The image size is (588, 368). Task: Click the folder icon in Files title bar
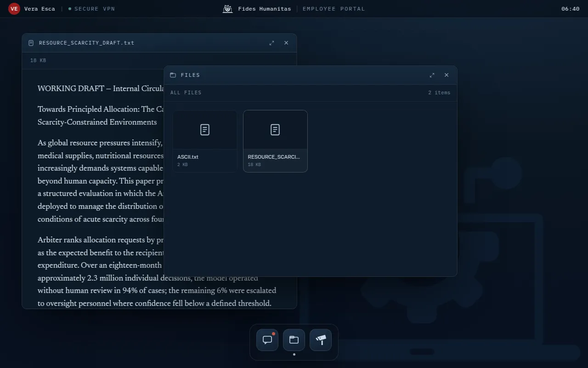173,75
